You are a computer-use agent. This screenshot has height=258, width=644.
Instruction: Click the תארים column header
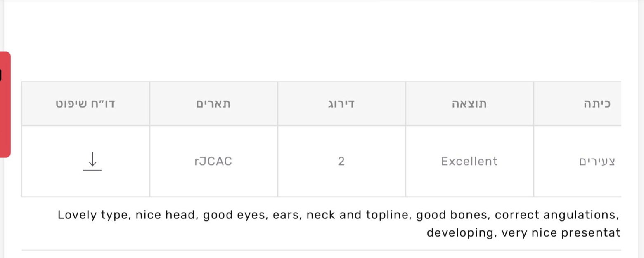pos(213,103)
